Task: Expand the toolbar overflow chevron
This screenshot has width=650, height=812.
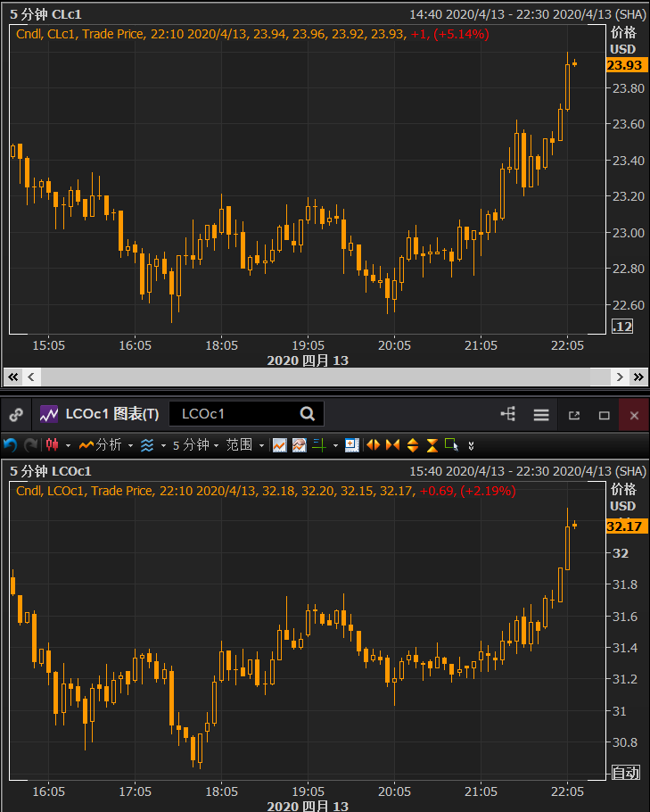Action: (472, 444)
